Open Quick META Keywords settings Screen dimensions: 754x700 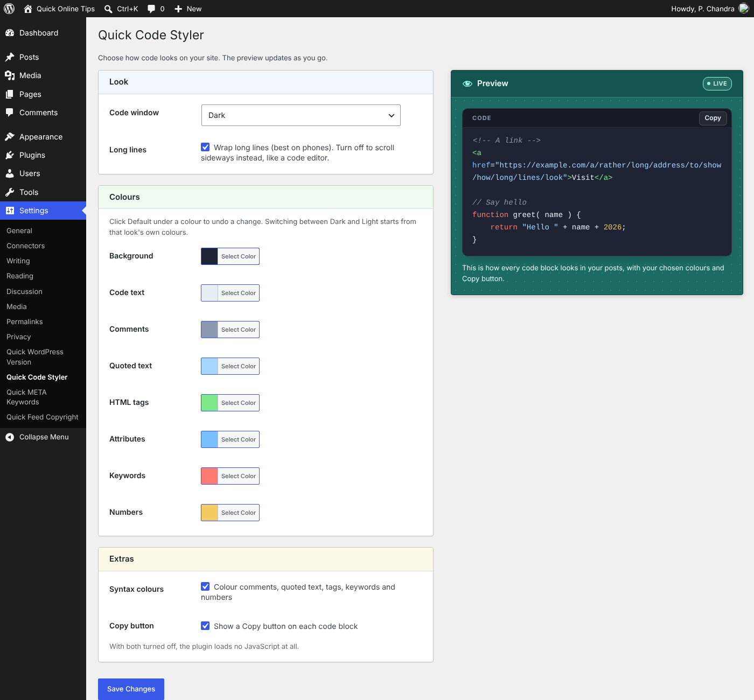coord(26,397)
